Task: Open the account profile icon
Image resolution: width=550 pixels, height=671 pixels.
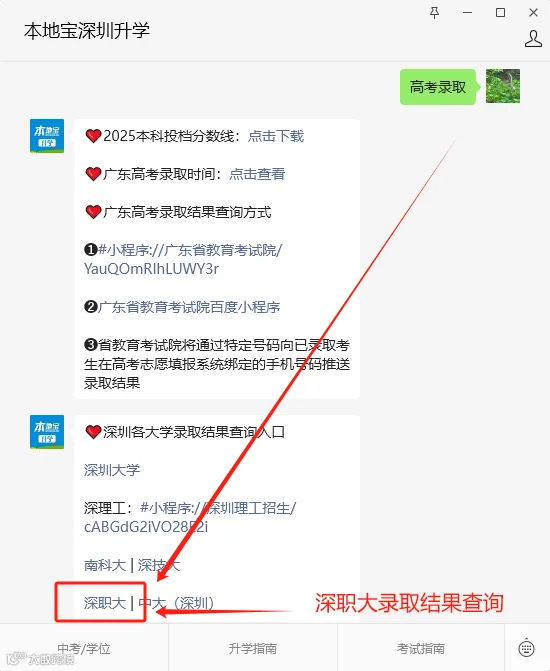Action: pyautogui.click(x=533, y=39)
